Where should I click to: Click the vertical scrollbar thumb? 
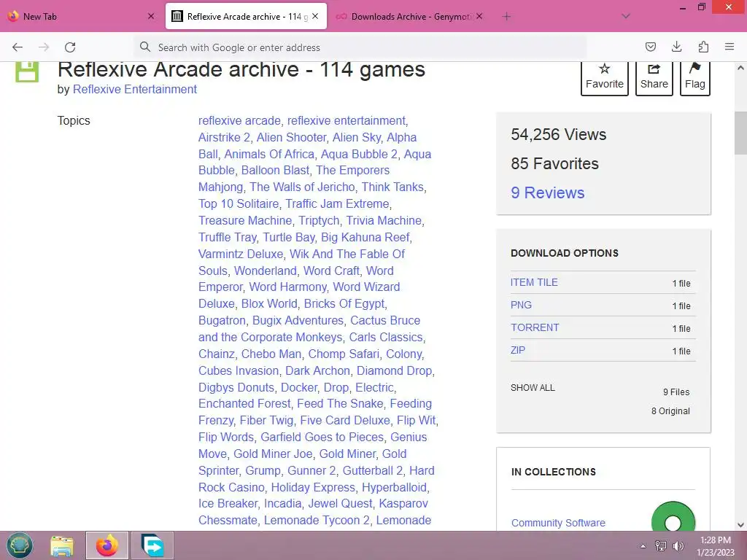740,133
